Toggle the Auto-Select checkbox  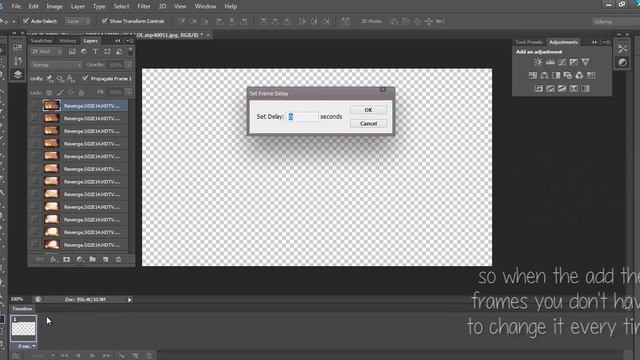point(26,21)
